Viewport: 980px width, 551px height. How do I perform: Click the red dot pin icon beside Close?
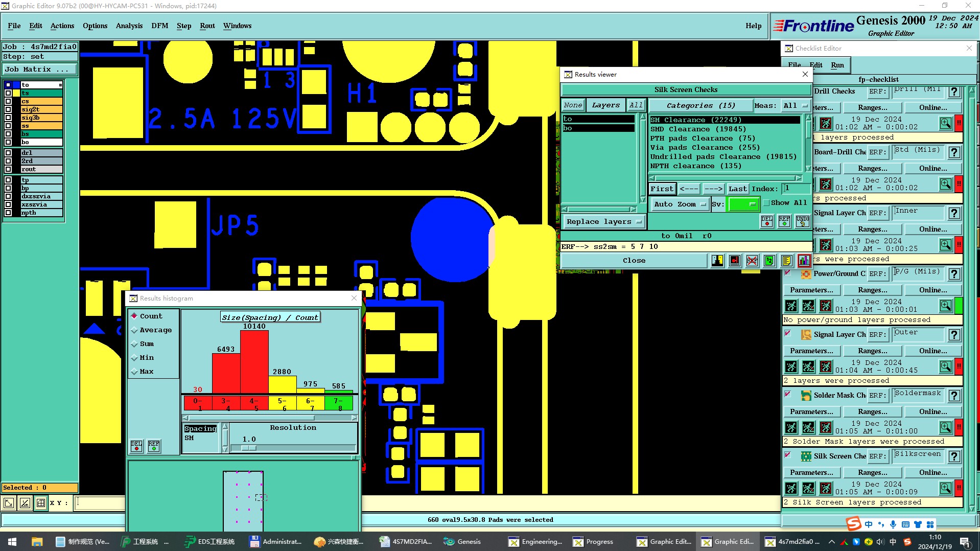(735, 261)
